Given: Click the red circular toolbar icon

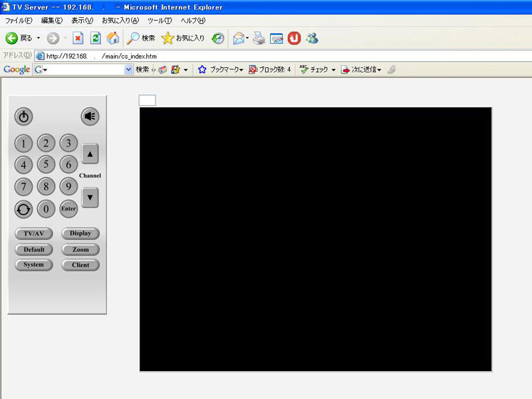Looking at the screenshot, I should [294, 39].
